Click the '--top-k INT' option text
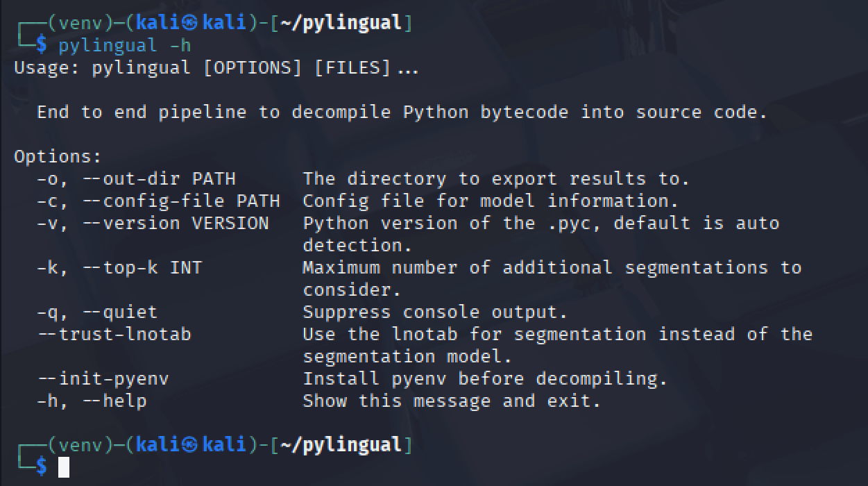The height and width of the screenshot is (486, 868). 142,267
